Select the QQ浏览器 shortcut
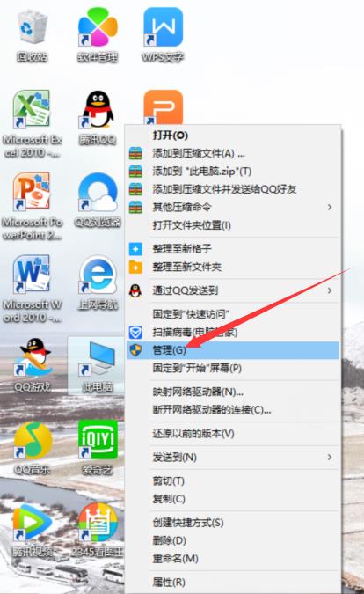This screenshot has height=594, width=364. coord(98,200)
